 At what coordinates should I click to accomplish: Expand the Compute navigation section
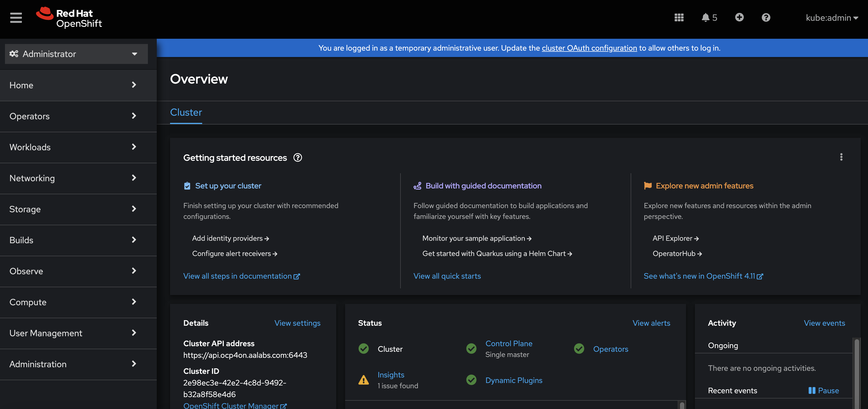pyautogui.click(x=78, y=302)
